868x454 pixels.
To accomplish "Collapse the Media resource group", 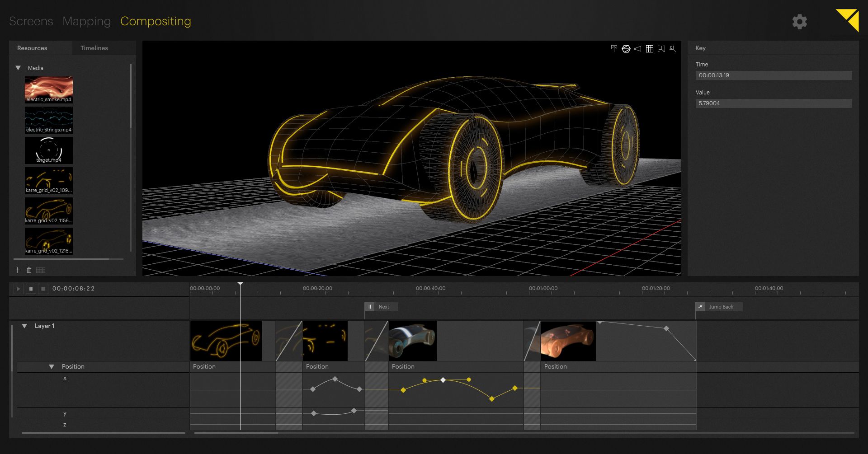I will (x=18, y=68).
